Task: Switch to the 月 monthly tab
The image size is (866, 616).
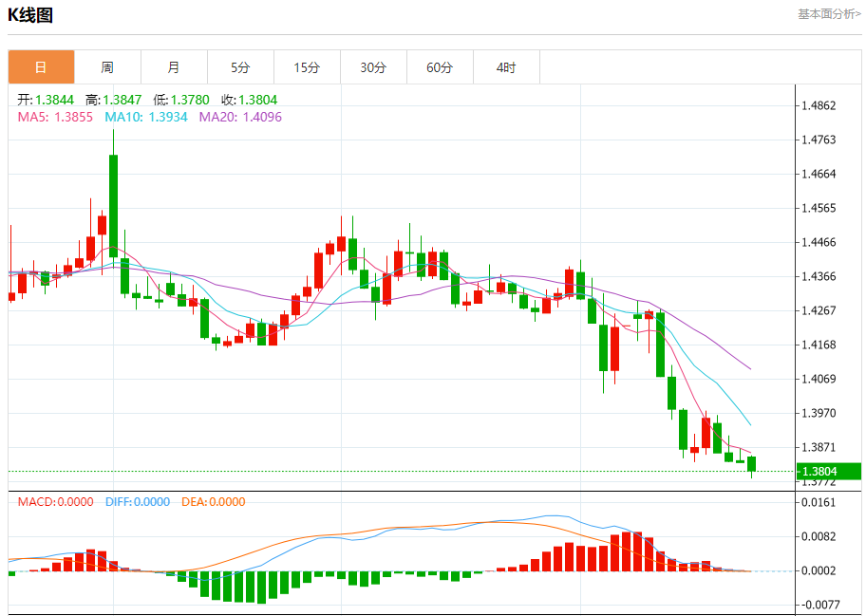Action: click(x=174, y=67)
